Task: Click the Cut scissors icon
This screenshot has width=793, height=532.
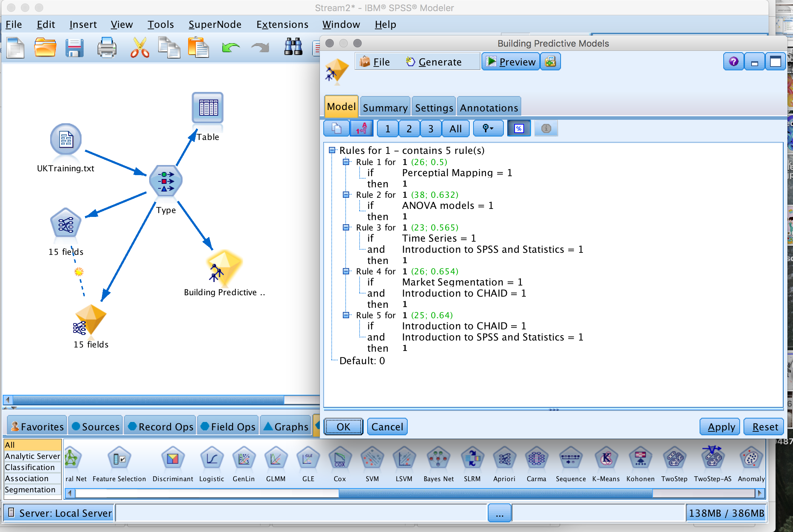Action: 139,48
